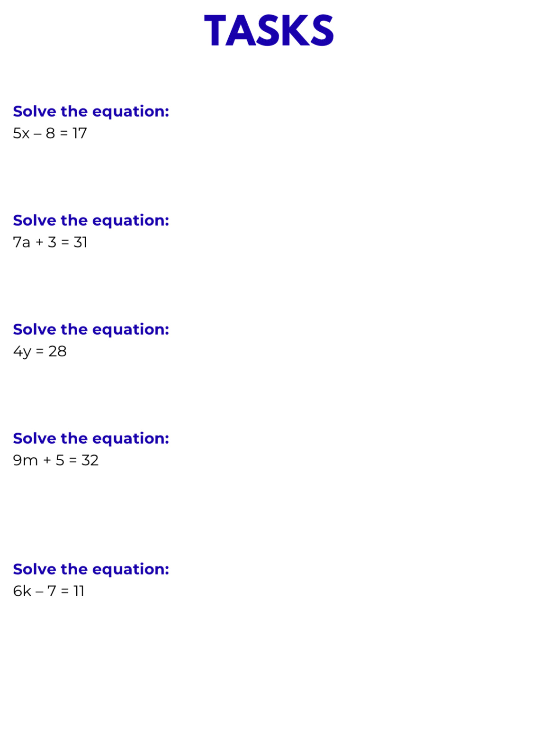Click the heading above 6k – 7 = 11
Image resolution: width=539 pixels, height=756 pixels.
point(91,569)
